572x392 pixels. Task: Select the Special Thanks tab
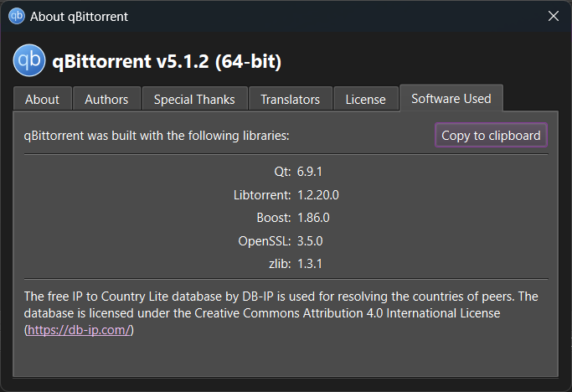tap(194, 100)
